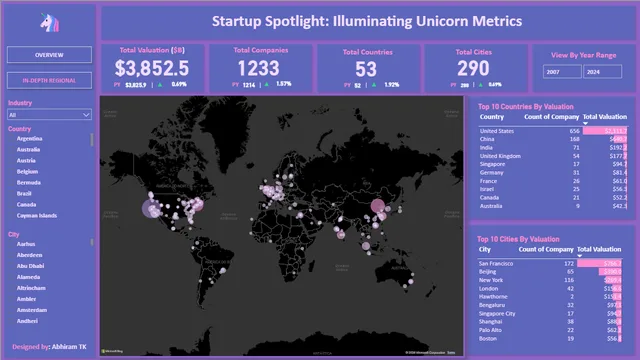Click the Country list scrollbar

pos(92,139)
